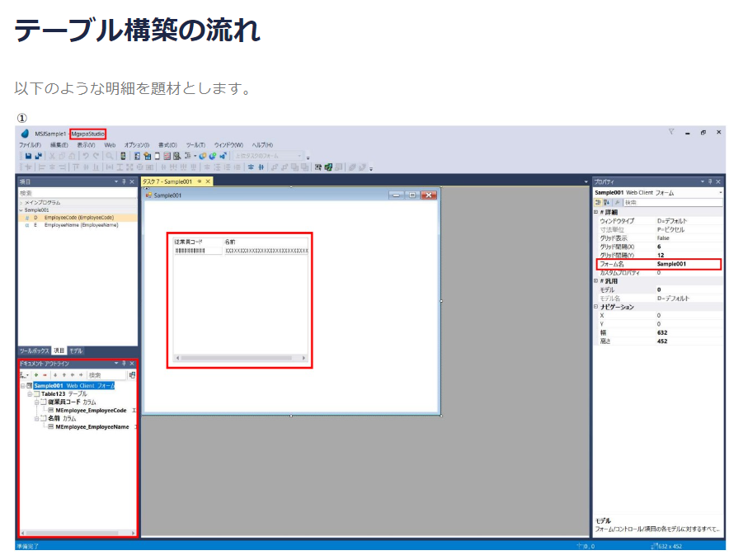Close the タスク7 - Sample001 tab
This screenshot has height=560, width=729.
208,181
